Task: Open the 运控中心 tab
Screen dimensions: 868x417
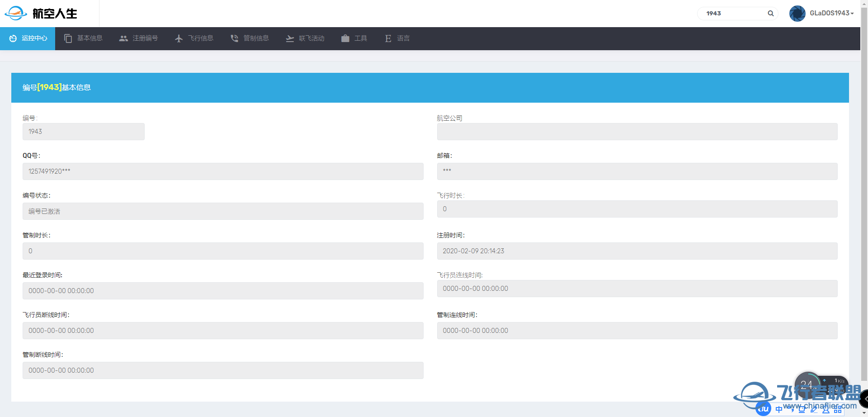Action: click(x=28, y=38)
